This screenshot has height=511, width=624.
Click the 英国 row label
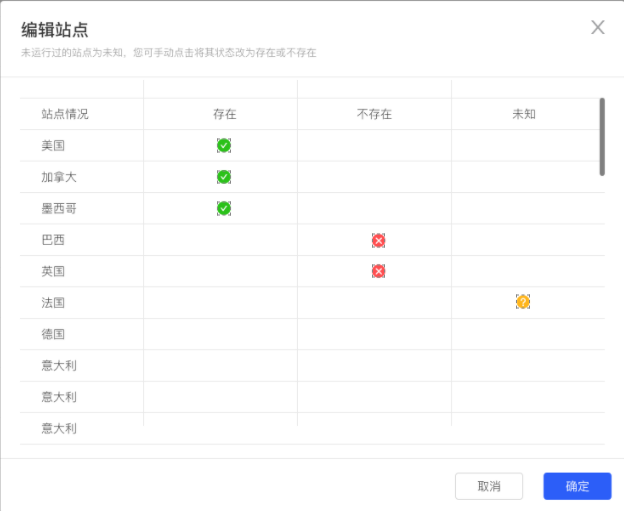point(53,271)
